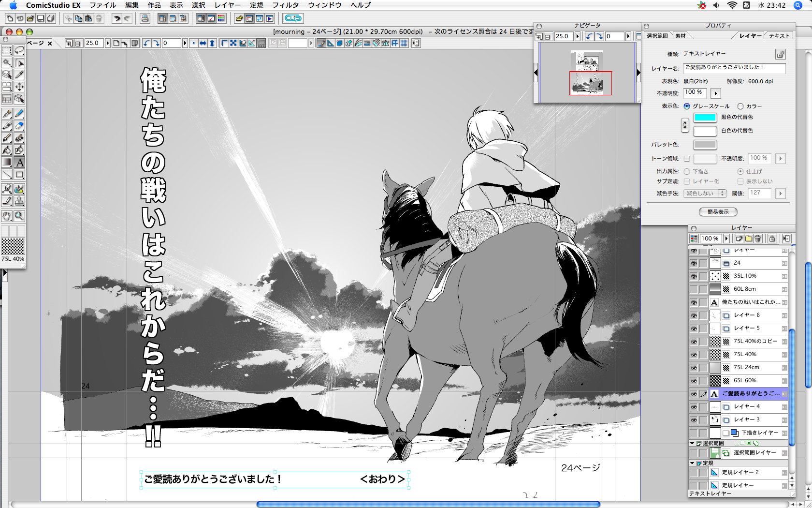The width and height of the screenshot is (812, 508).
Task: Show the 60L 8cm layer
Action: (x=694, y=289)
